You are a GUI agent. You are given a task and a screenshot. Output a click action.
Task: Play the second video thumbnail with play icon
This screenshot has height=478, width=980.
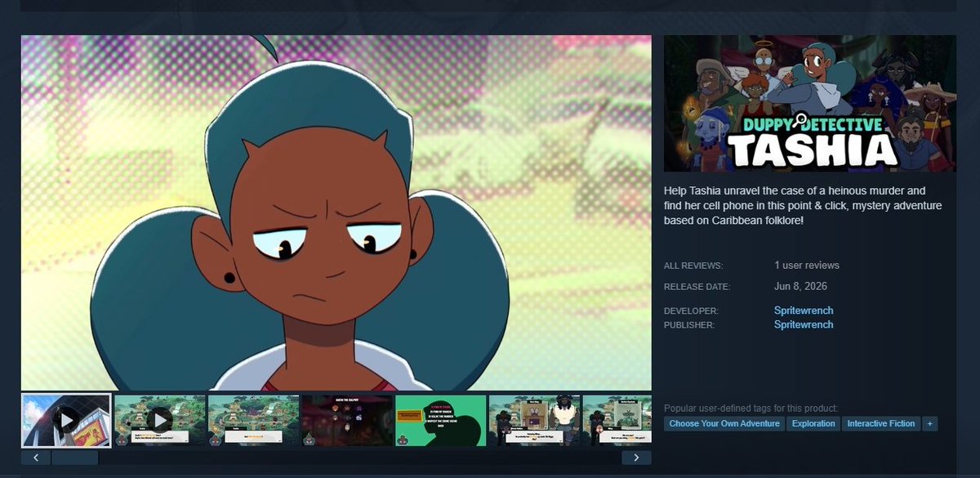pyautogui.click(x=160, y=421)
